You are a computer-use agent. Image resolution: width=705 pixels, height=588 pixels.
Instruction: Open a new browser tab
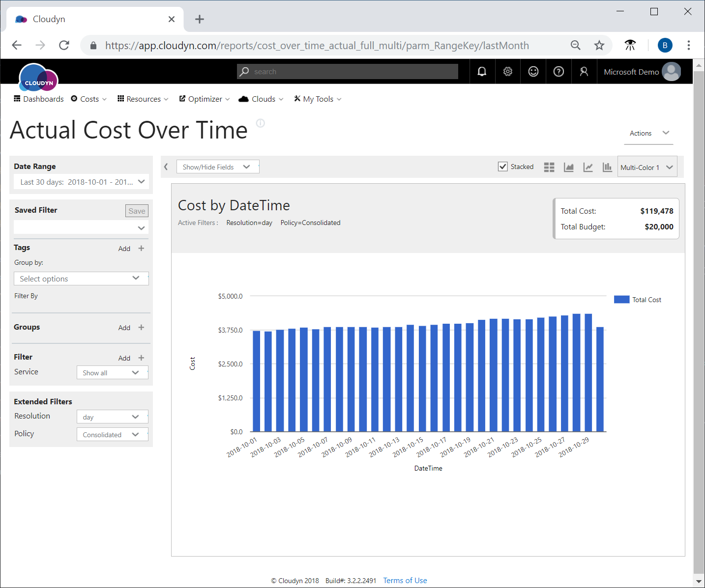click(200, 19)
